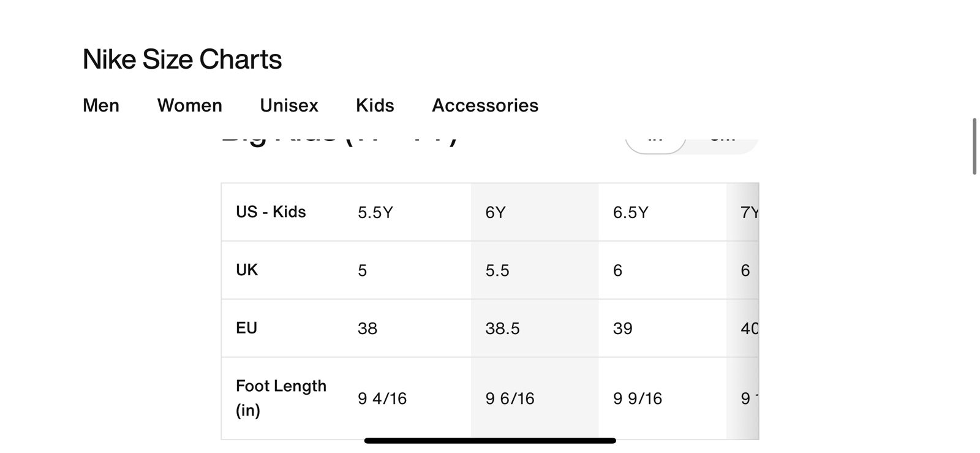This screenshot has width=980, height=453.
Task: Go to the Kids size chart tab
Action: click(x=375, y=105)
